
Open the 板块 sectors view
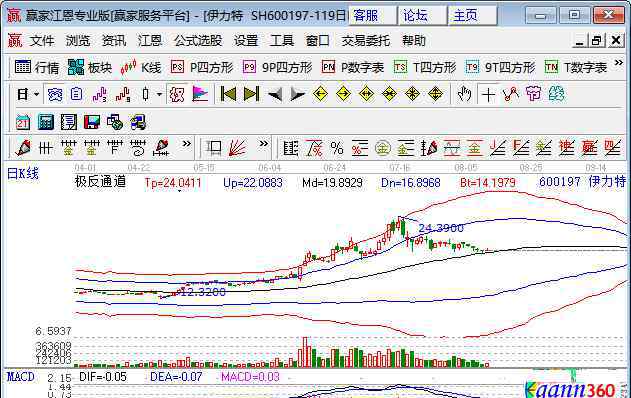[x=89, y=67]
